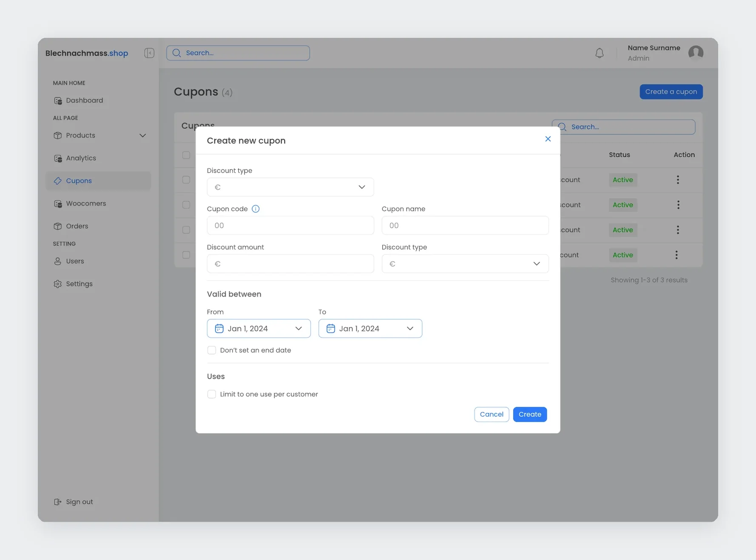Click the Name Surname label
Viewport: 756px width, 560px height.
[x=654, y=48]
